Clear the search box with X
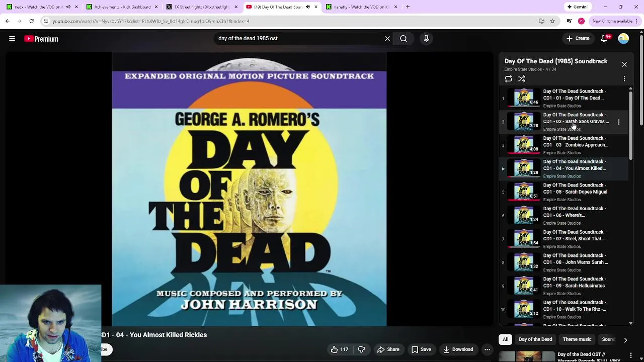This screenshot has height=362, width=644. point(387,38)
